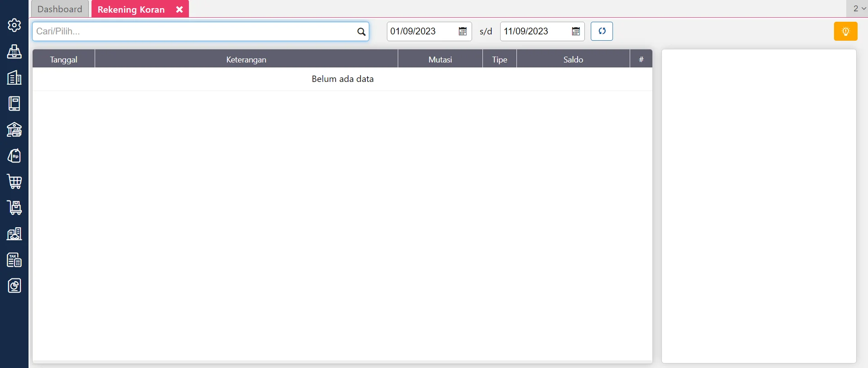The image size is (868, 368).
Task: Open the cash register sidebar icon
Action: 14,52
